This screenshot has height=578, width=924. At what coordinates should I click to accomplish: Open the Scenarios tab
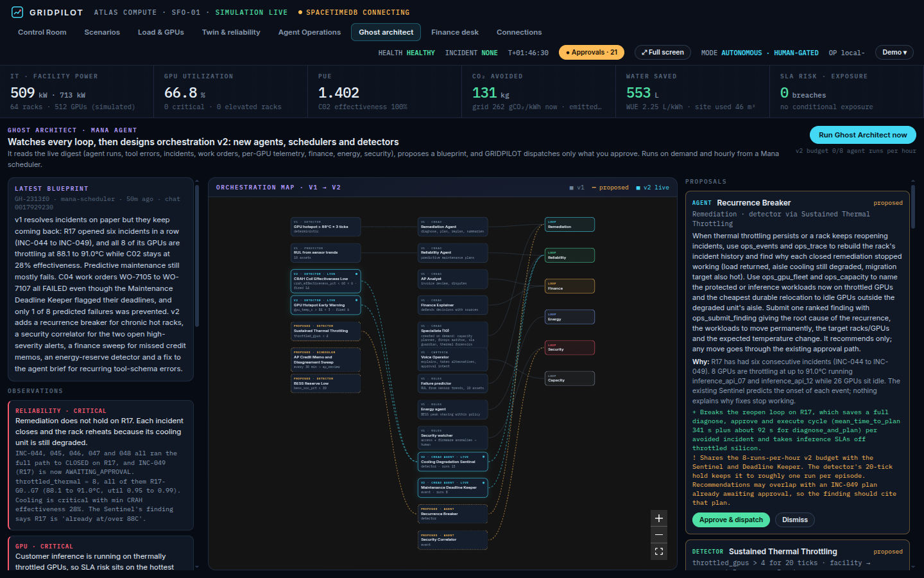(x=102, y=32)
